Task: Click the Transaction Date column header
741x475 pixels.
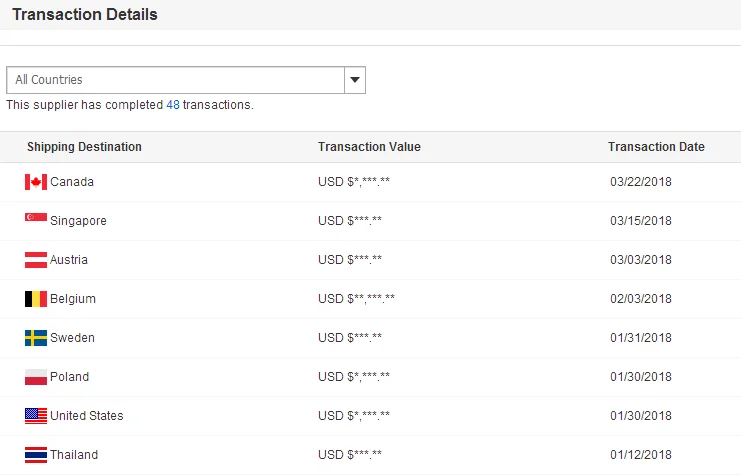Action: [656, 147]
